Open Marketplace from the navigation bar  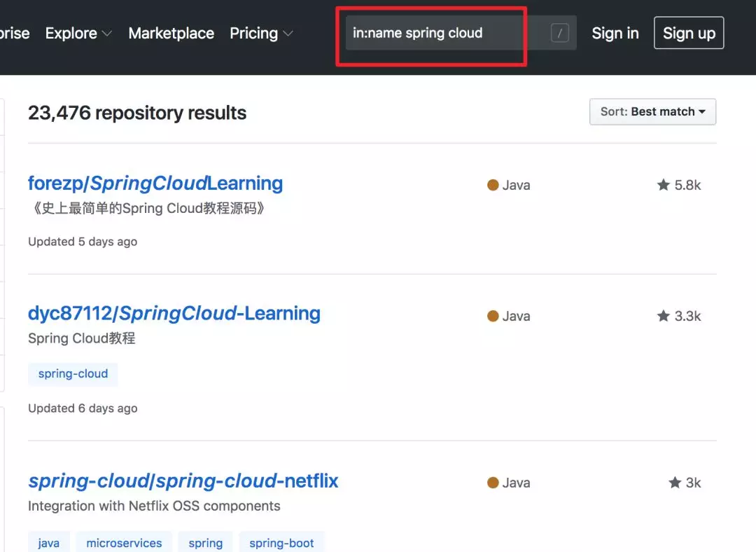171,34
